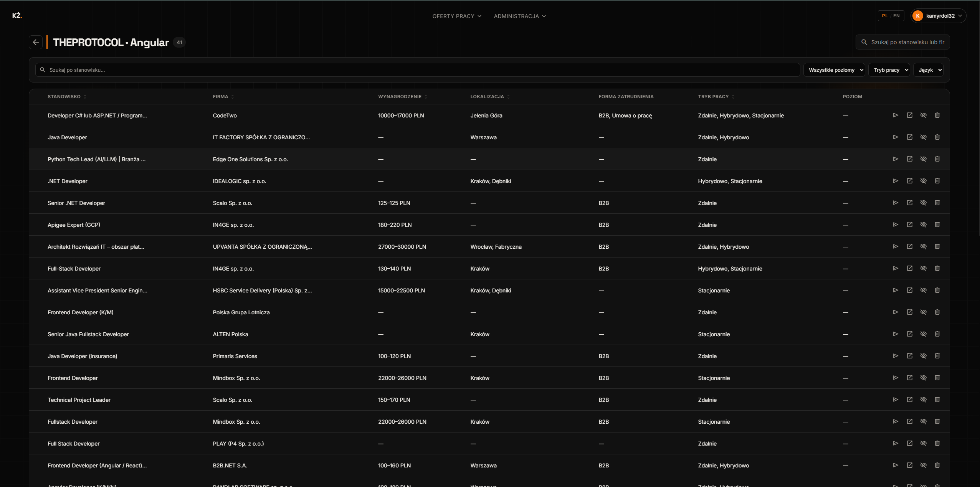Hide the Scalo Senior .NET Developer offer
The width and height of the screenshot is (980, 487).
tap(923, 203)
